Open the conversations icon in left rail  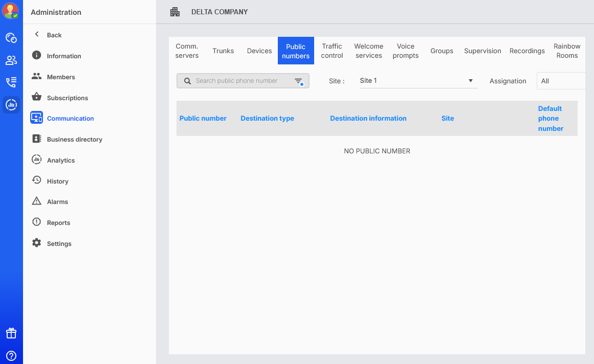pyautogui.click(x=11, y=38)
